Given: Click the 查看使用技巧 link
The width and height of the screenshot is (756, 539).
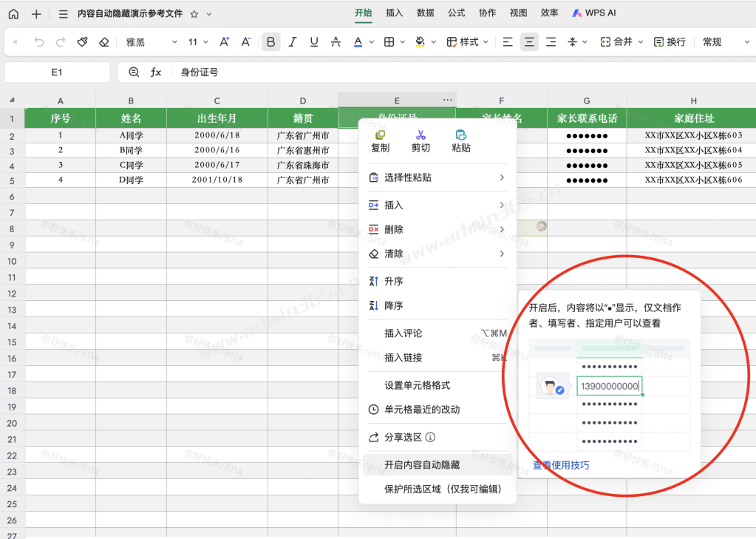Looking at the screenshot, I should [561, 465].
